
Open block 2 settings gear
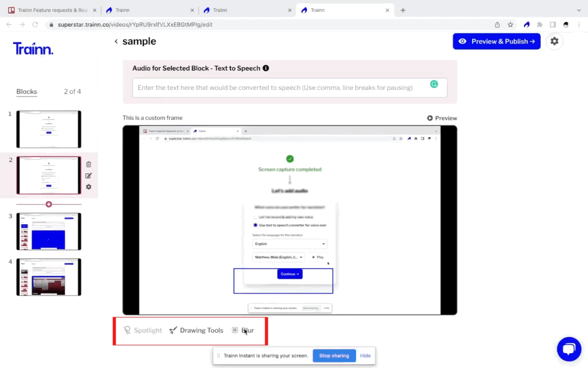[x=89, y=186]
